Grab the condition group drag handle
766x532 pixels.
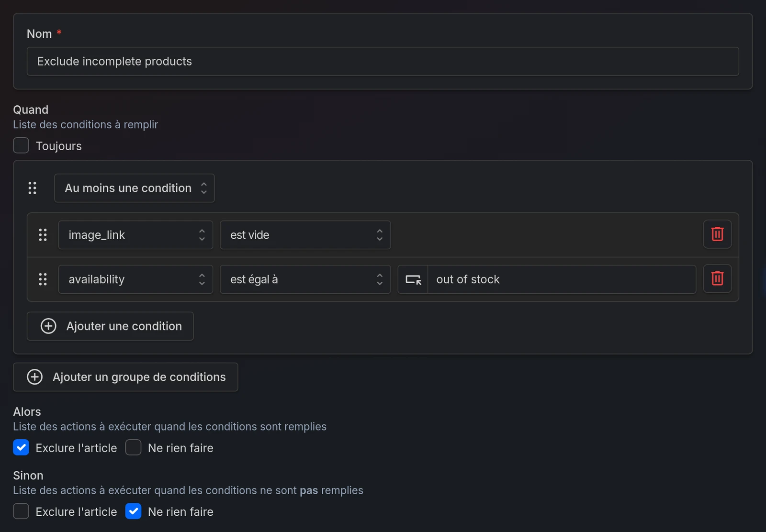click(32, 188)
